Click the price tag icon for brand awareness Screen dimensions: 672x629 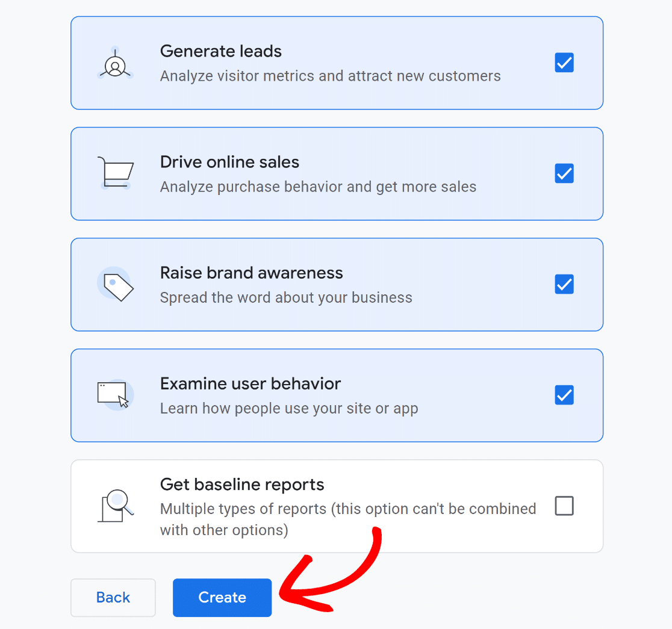(x=115, y=284)
